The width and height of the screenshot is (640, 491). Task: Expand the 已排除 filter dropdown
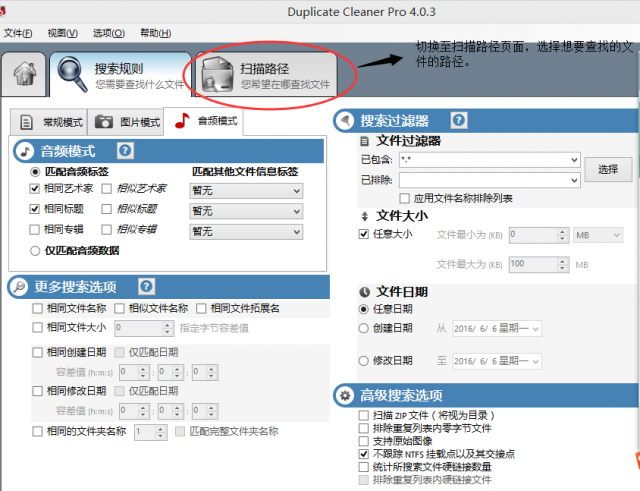pos(574,180)
